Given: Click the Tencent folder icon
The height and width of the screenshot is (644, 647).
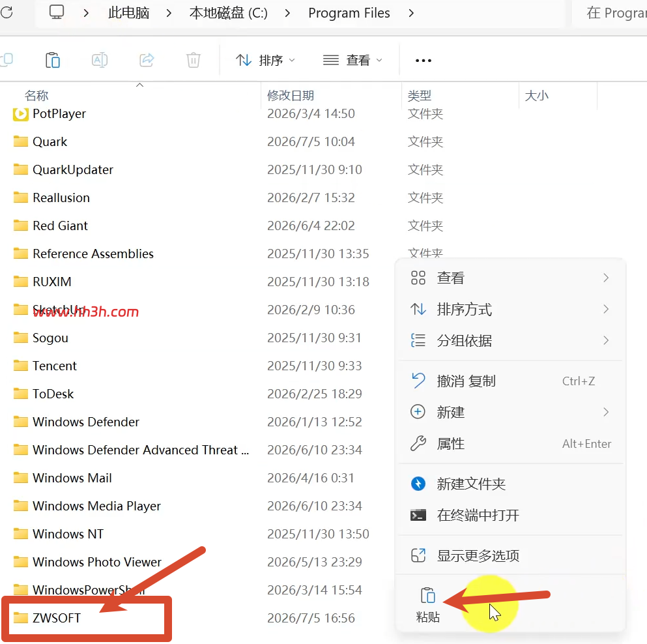Looking at the screenshot, I should 21,366.
